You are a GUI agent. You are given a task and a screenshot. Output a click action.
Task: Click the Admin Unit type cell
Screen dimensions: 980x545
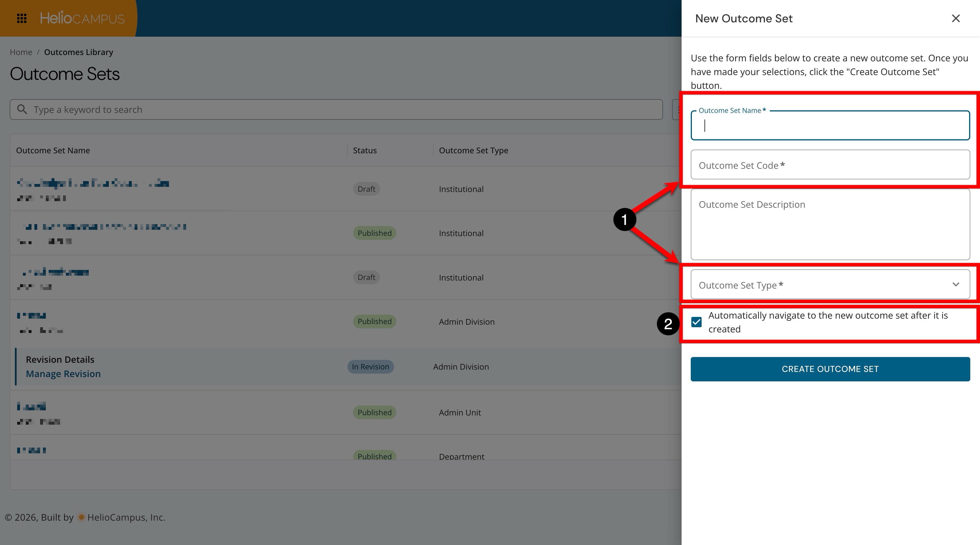(x=460, y=413)
